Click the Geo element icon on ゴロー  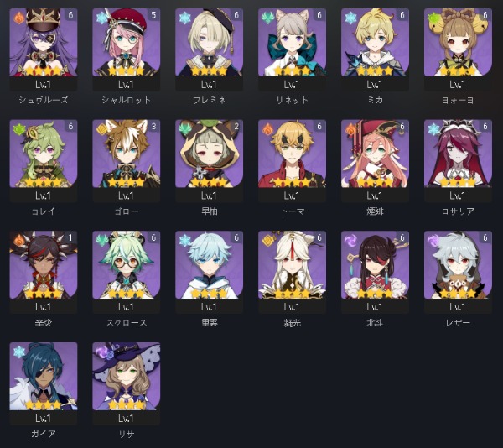click(102, 129)
